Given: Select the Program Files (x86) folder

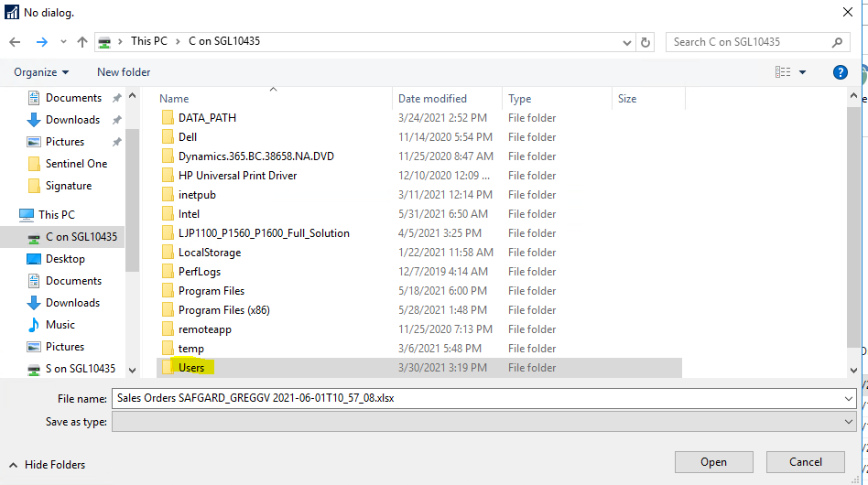Looking at the screenshot, I should coord(223,310).
